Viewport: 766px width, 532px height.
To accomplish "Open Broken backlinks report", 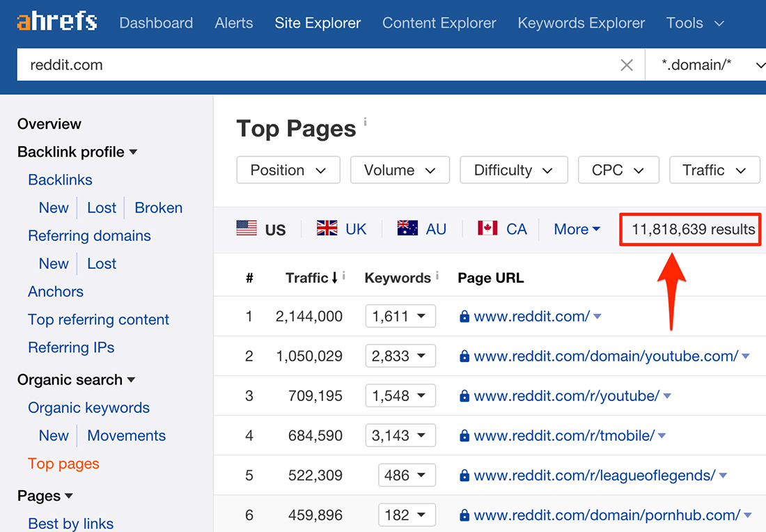I will point(158,208).
